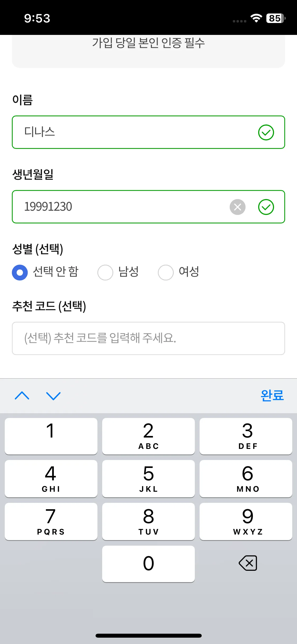Image resolution: width=297 pixels, height=644 pixels.
Task: Select the 여성 radio button
Action: tap(166, 272)
